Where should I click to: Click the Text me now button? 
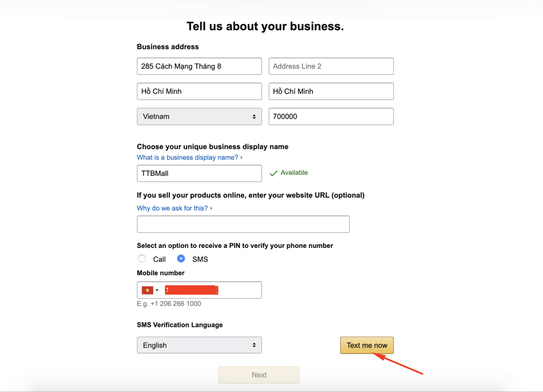click(366, 345)
